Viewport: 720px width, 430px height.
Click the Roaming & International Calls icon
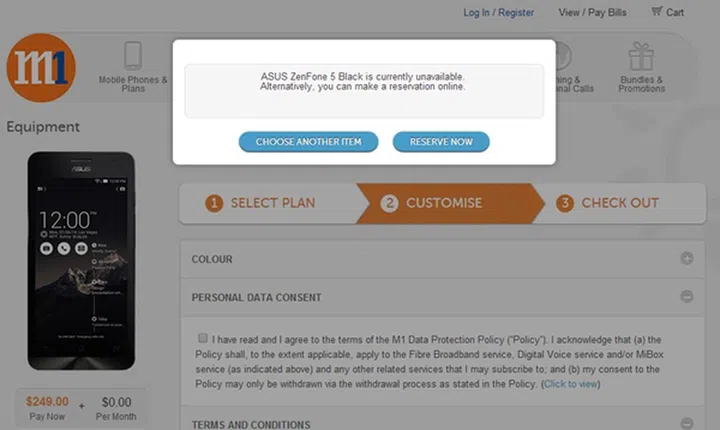pyautogui.click(x=563, y=56)
